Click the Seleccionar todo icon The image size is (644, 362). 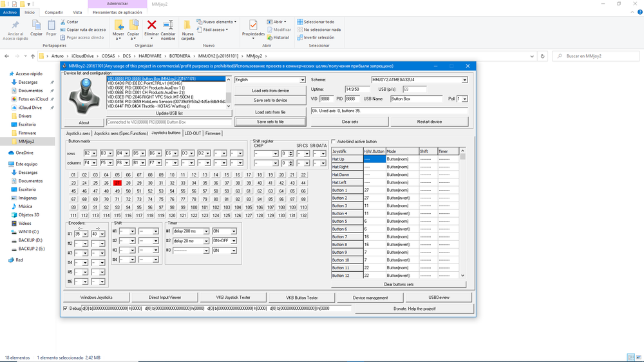click(299, 22)
